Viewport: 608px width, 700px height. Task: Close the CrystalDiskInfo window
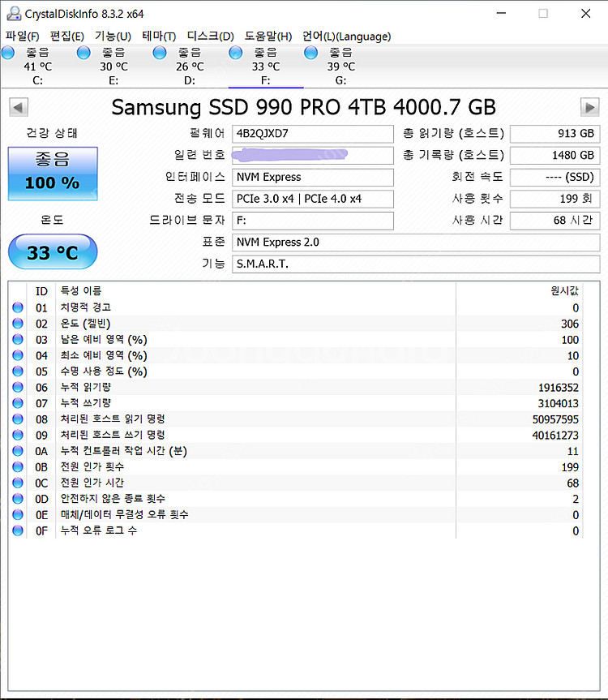click(585, 14)
